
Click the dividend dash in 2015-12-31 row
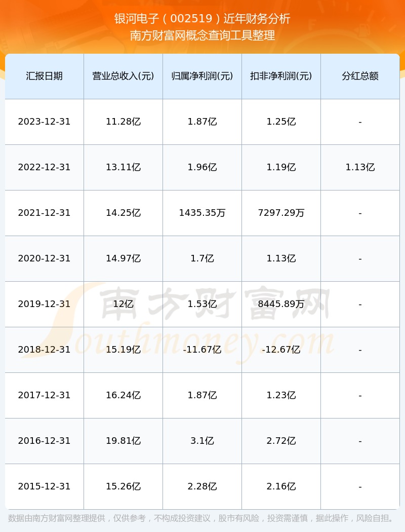pyautogui.click(x=360, y=487)
